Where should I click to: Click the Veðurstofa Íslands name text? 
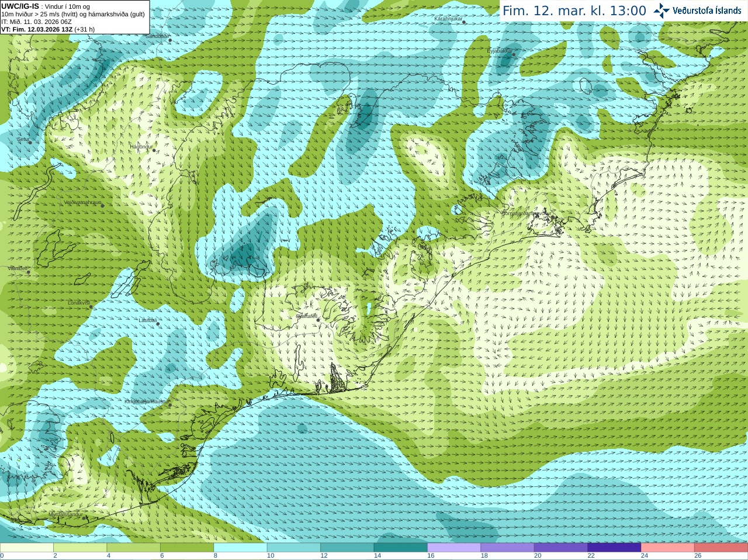tap(707, 11)
